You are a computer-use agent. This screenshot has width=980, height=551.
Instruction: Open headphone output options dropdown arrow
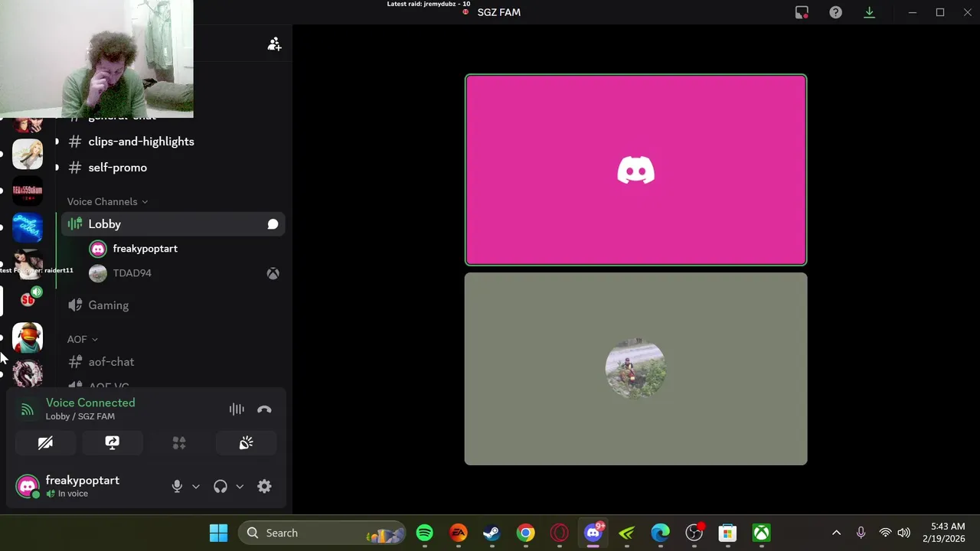coord(239,487)
